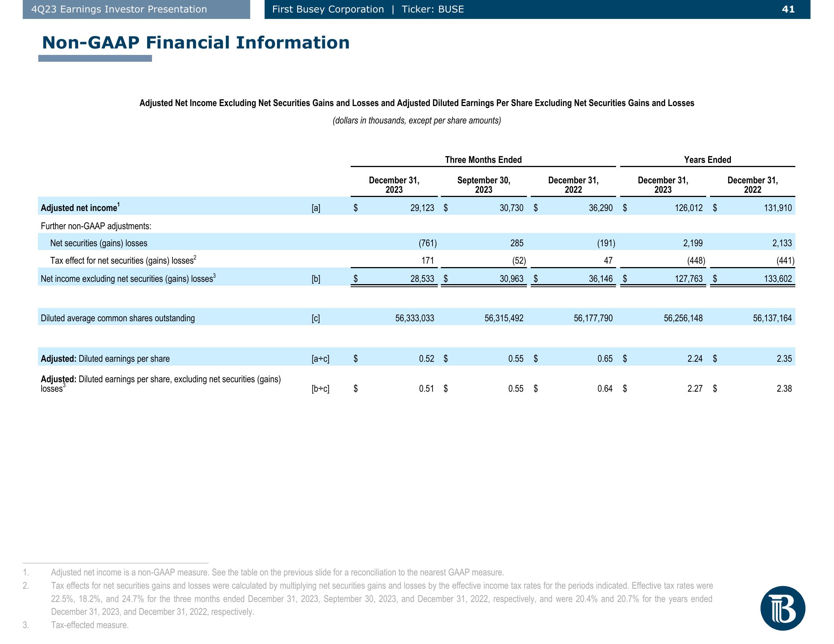This screenshot has height=644, width=834.
Task: Click the 'Years Ended' column group heading
Action: coord(708,160)
